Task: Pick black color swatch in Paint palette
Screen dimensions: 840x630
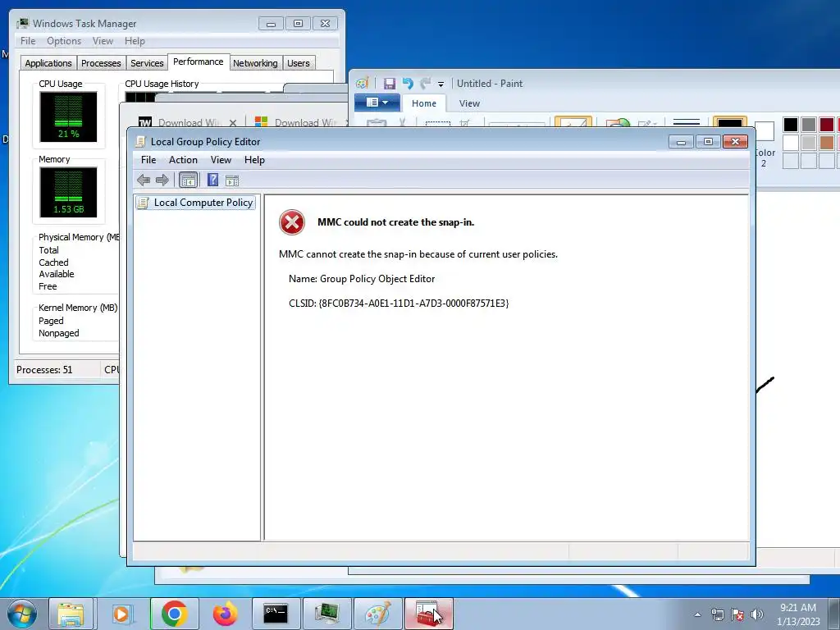Action: coord(791,125)
